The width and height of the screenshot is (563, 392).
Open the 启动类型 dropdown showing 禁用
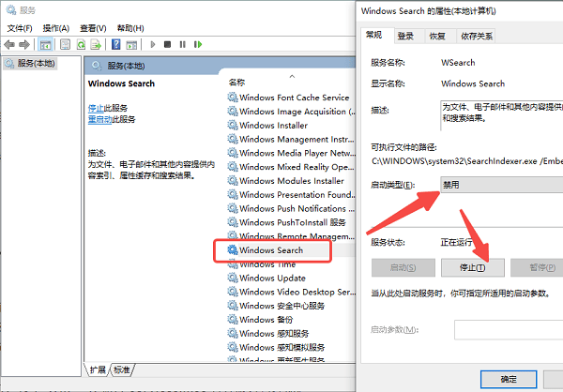click(502, 185)
